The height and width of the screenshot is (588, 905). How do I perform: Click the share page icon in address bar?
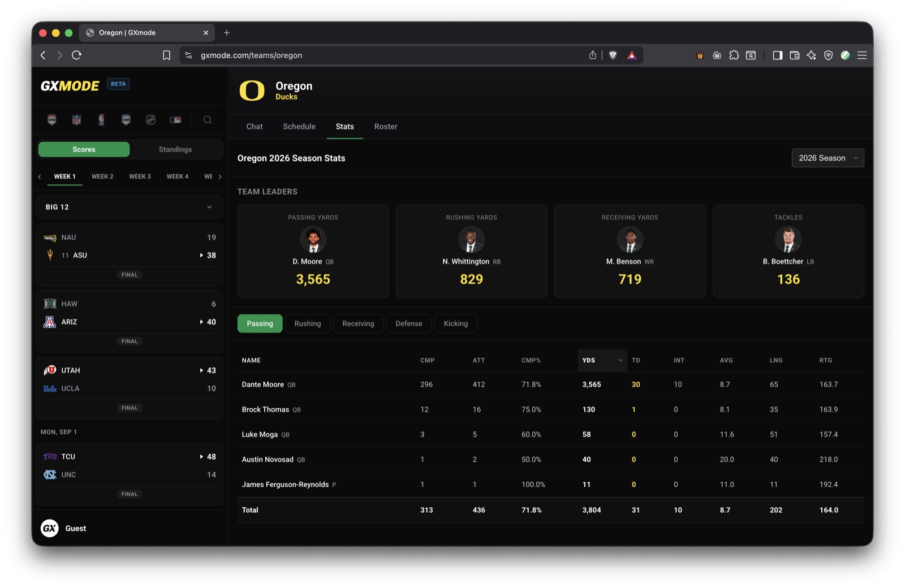point(592,55)
